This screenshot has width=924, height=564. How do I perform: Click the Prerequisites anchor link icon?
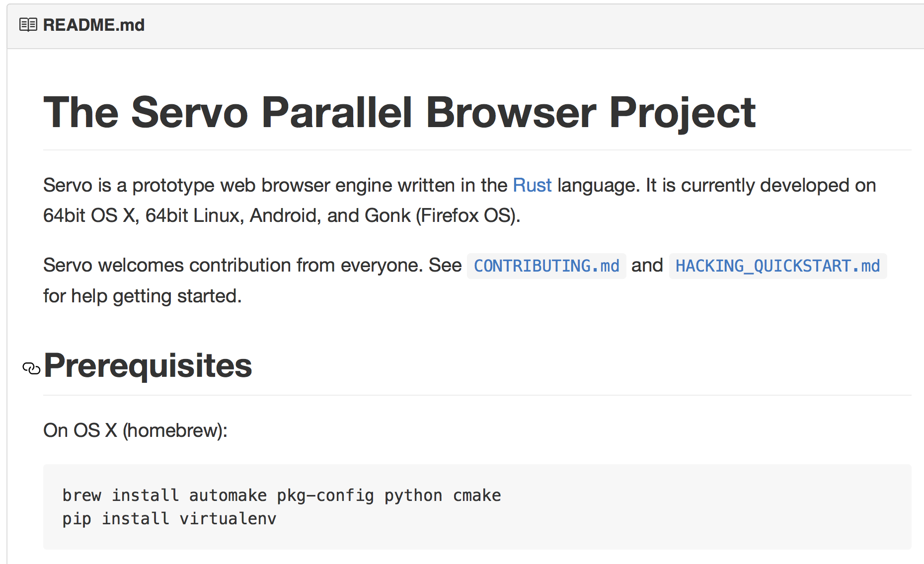pos(31,368)
